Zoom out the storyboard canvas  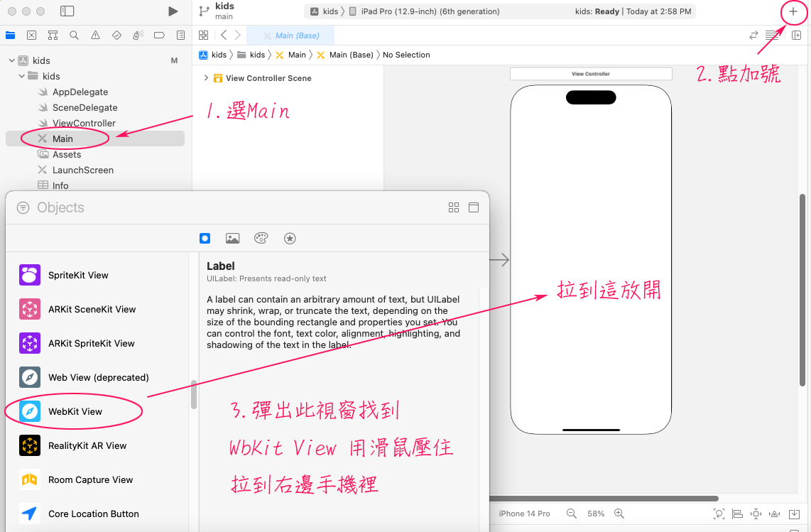point(572,514)
